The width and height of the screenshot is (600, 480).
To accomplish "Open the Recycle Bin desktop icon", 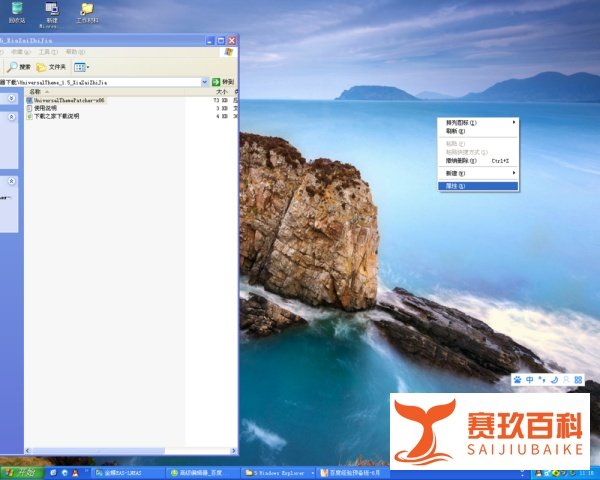I will (17, 11).
